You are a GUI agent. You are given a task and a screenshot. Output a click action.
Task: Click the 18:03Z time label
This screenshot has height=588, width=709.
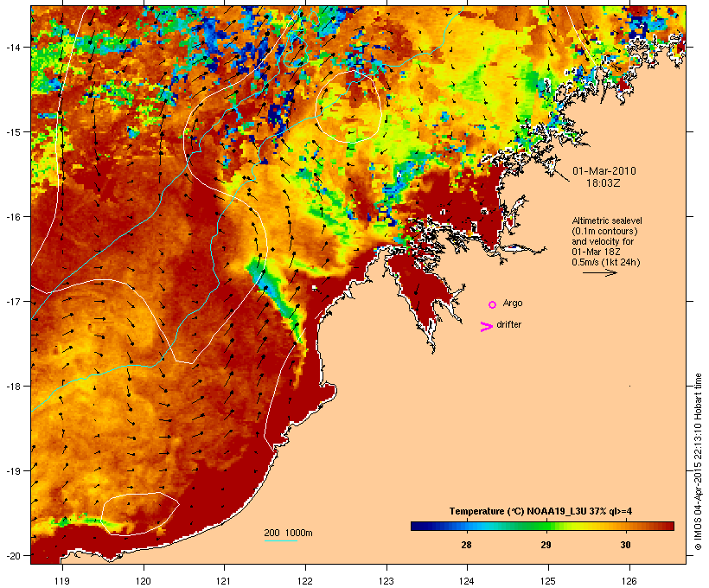(x=604, y=183)
